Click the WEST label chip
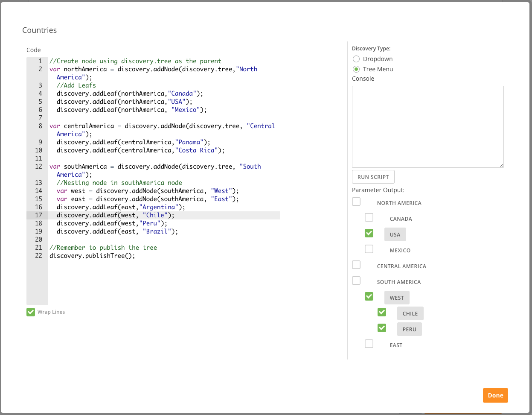 [x=397, y=297]
